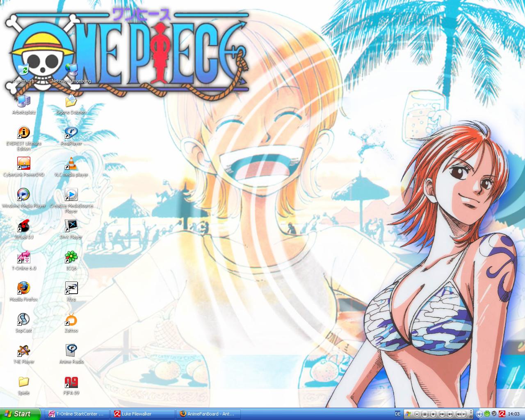Screen dimensions: 525x420
Task: Switch to the T-Online StartCenter taskbar window
Action: 77,414
